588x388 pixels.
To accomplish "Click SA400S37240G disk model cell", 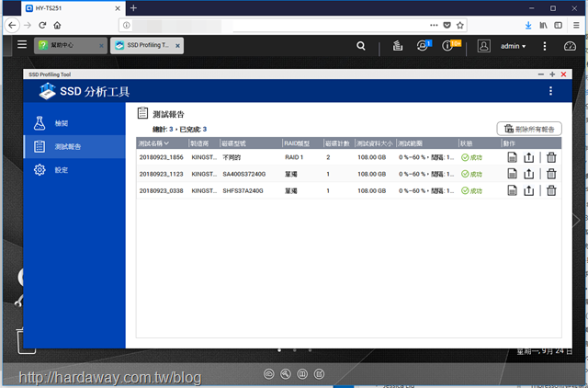I will [x=244, y=174].
